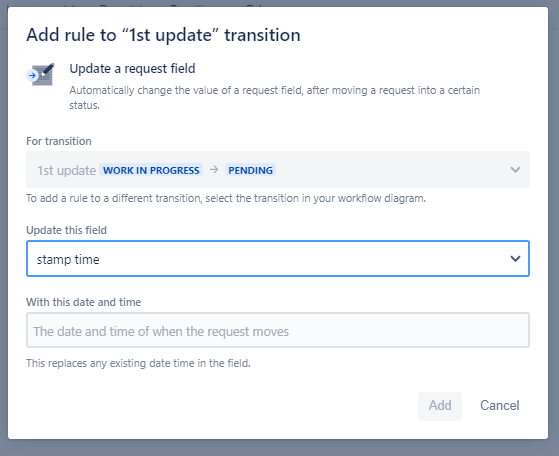Click the For transition label
Screen dimensions: 559x456
(x=59, y=141)
